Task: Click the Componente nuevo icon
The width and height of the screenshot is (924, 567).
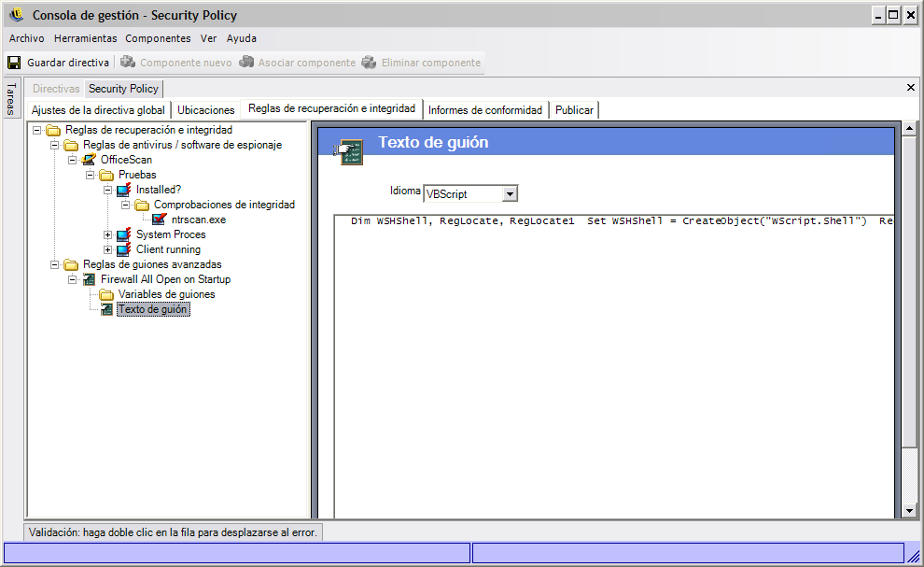Action: [x=128, y=62]
